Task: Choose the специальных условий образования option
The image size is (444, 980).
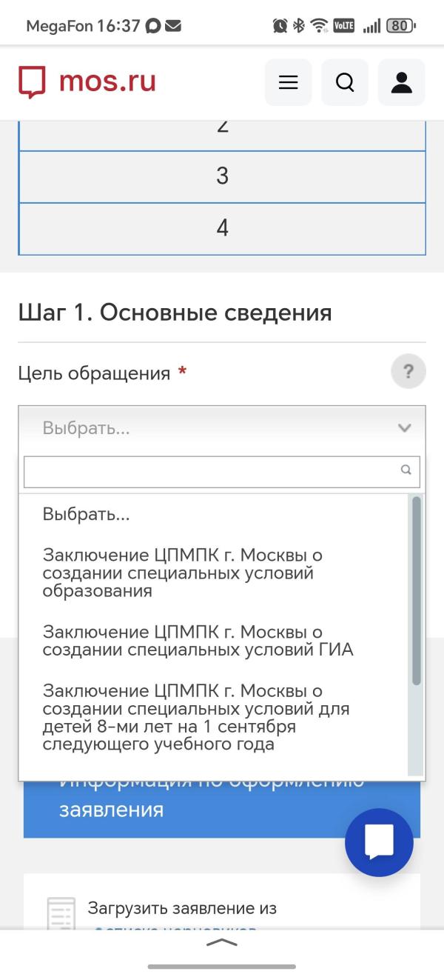Action: pyautogui.click(x=183, y=573)
